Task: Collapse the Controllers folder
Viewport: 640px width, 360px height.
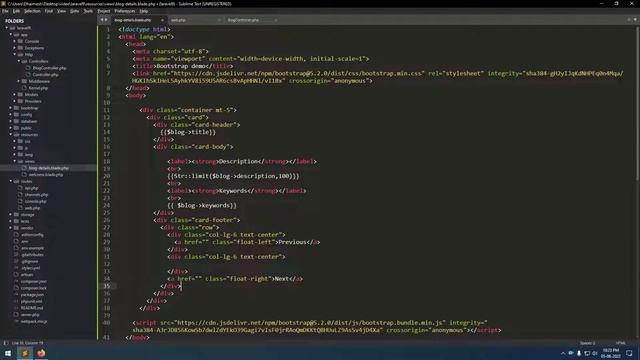Action: click(19, 61)
